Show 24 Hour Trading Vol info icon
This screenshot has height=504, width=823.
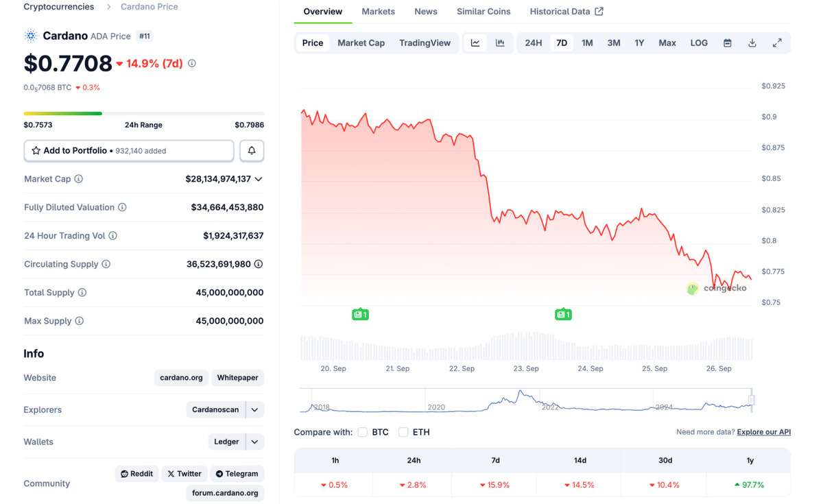[113, 236]
